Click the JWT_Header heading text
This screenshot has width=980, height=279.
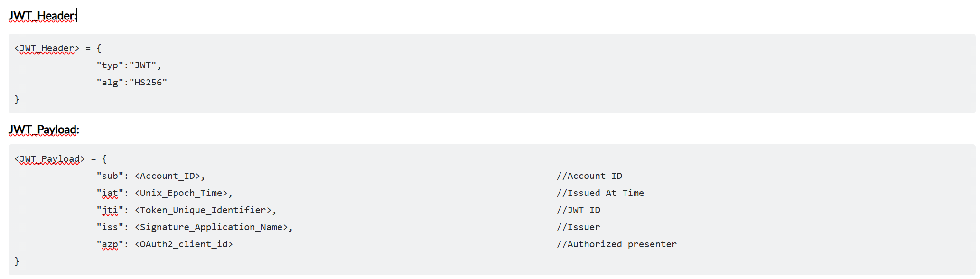42,16
